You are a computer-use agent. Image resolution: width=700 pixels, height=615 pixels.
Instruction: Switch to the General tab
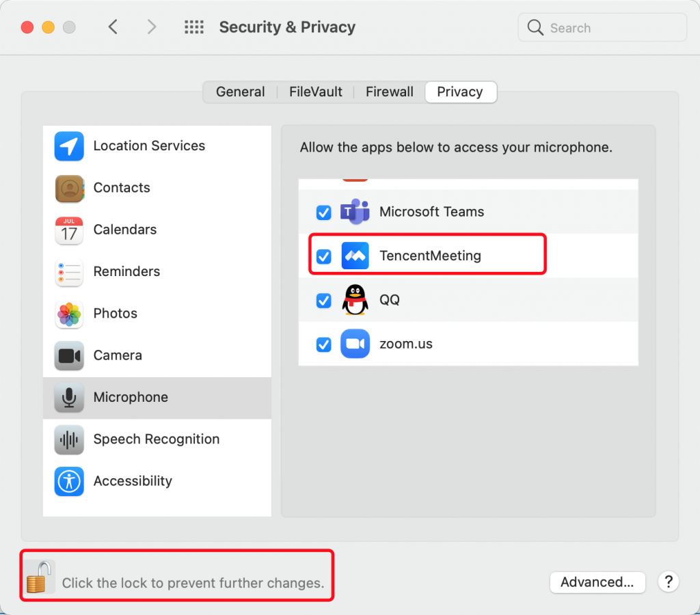[x=241, y=92]
